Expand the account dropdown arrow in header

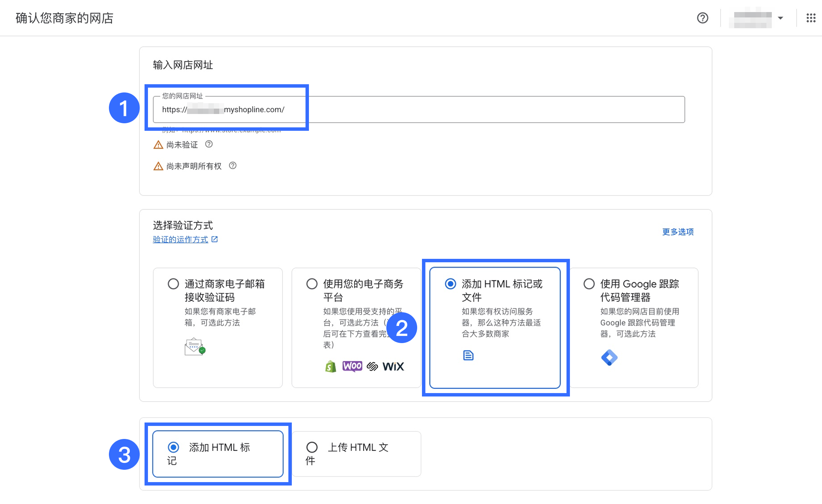point(780,18)
